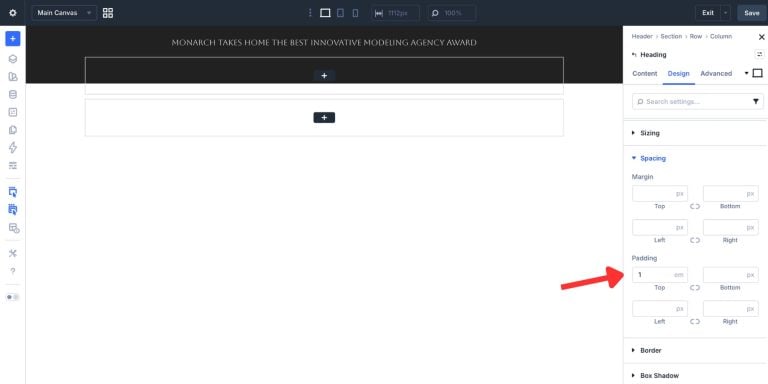Screen dimensions: 768x384
Task: Switch to the Advanced tab
Action: 716,73
